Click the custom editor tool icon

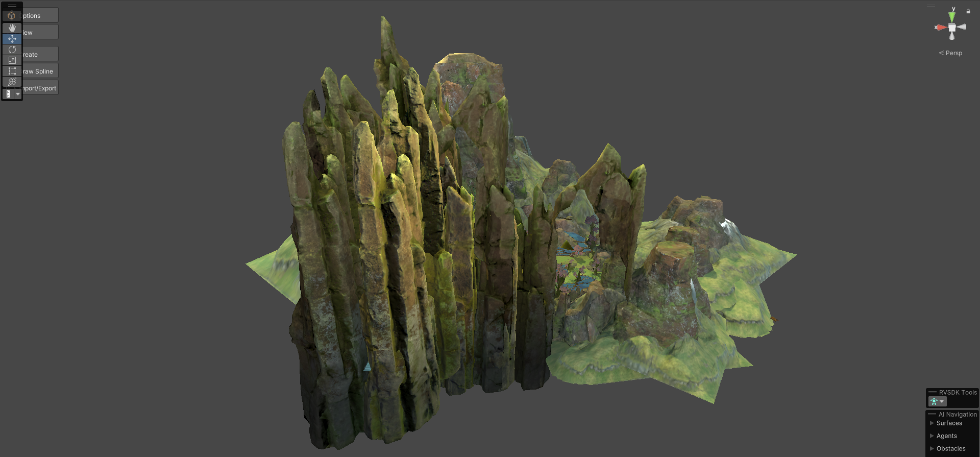(8, 94)
